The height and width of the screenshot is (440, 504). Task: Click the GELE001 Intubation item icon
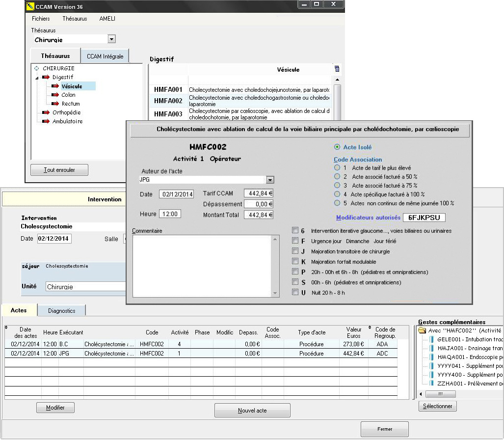[432, 339]
